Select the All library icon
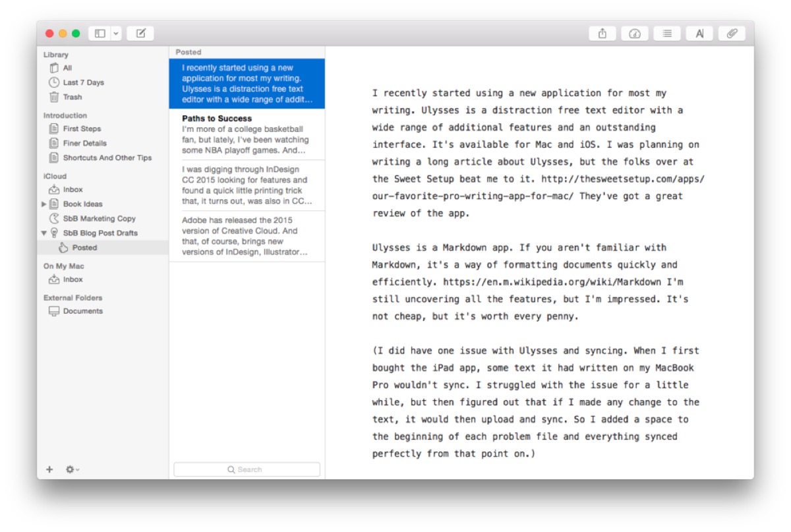This screenshot has height=532, width=791. (54, 68)
